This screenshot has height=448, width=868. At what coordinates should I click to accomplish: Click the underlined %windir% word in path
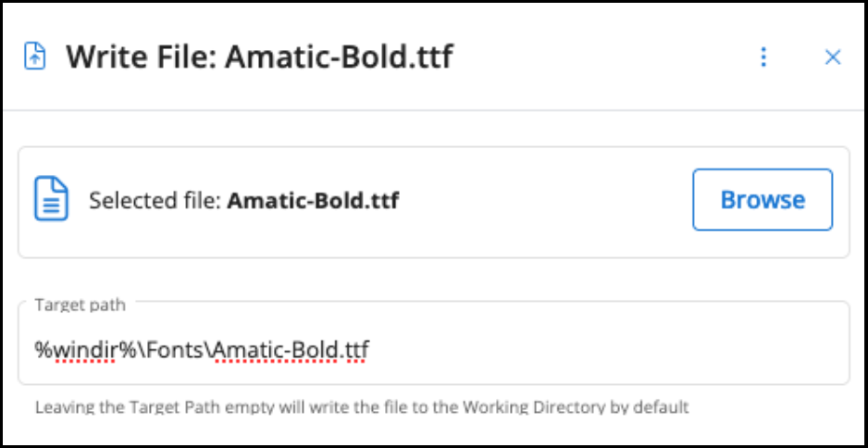coord(86,350)
